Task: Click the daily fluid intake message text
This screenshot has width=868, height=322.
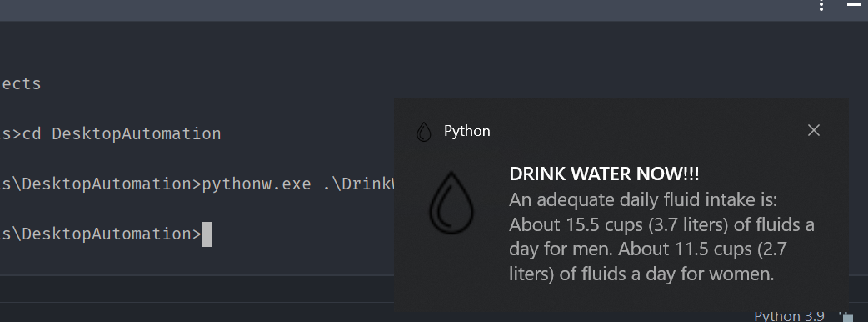Action: pyautogui.click(x=661, y=237)
